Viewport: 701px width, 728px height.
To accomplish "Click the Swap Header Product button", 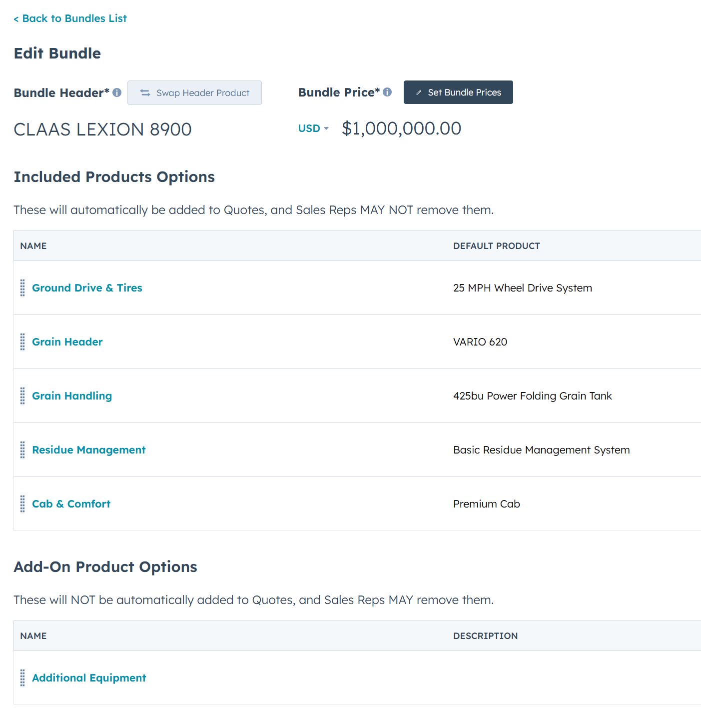I will 194,92.
